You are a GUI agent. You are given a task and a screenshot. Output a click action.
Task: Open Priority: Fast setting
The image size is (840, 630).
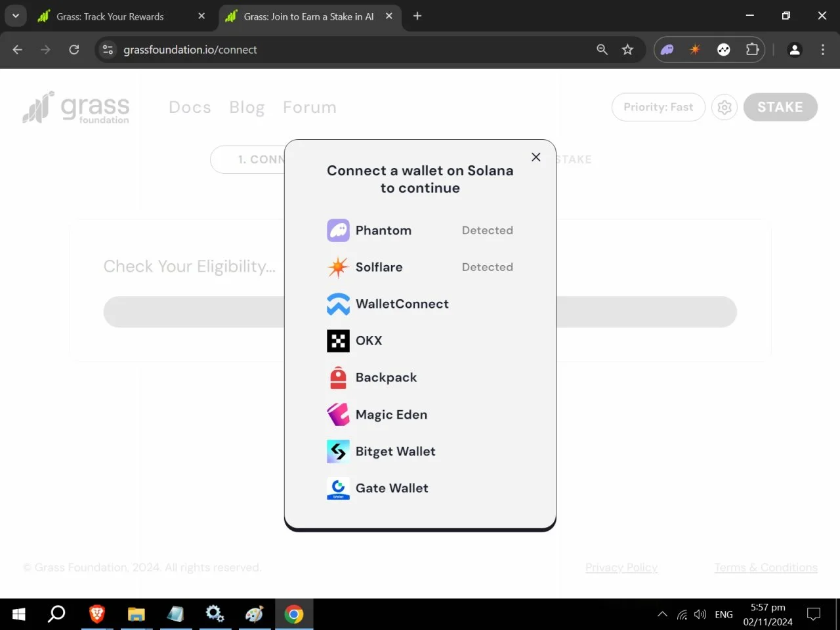click(x=658, y=107)
